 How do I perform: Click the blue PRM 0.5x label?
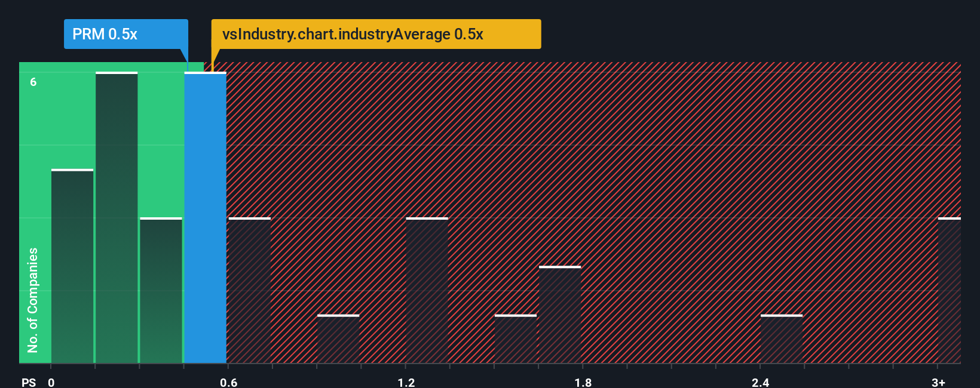(126, 34)
